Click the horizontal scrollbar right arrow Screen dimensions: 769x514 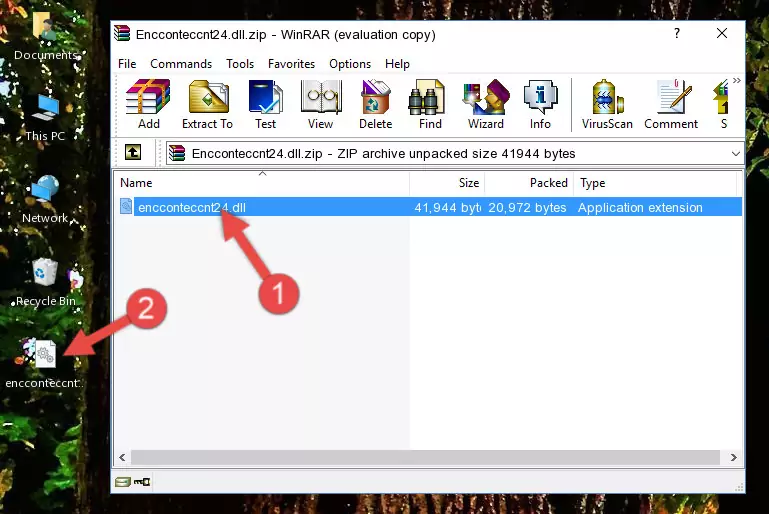point(733,457)
